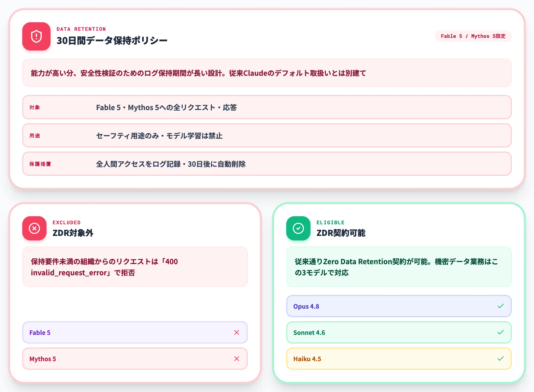This screenshot has height=392, width=534.
Task: Select the Fable 5 / Mythos 5限定 badge
Action: pos(473,36)
